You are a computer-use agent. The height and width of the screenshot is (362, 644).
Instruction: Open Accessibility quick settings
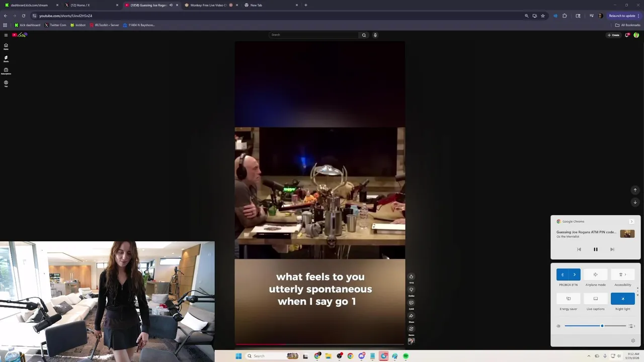pyautogui.click(x=623, y=275)
